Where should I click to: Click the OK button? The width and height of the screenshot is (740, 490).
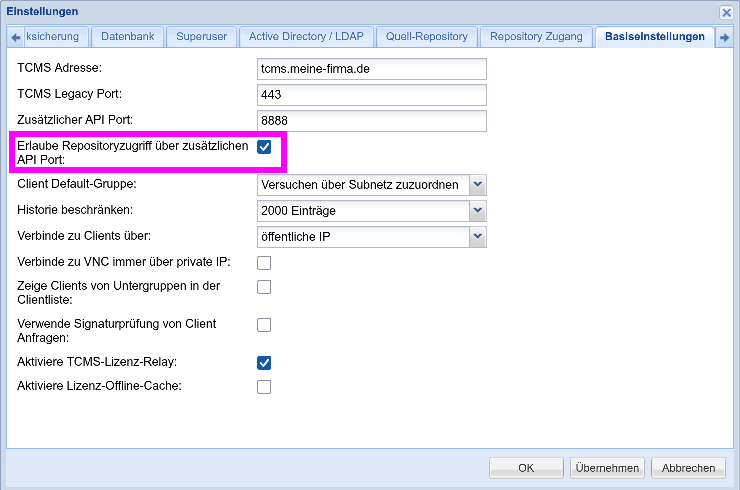[526, 468]
